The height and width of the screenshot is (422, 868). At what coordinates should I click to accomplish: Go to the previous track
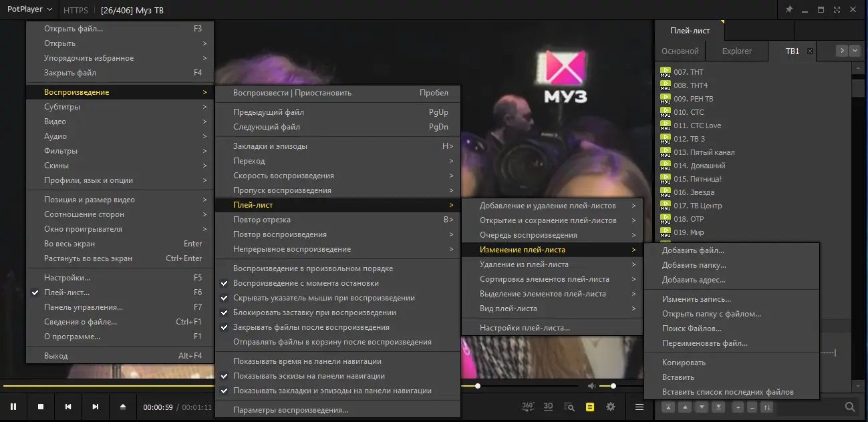pyautogui.click(x=68, y=406)
